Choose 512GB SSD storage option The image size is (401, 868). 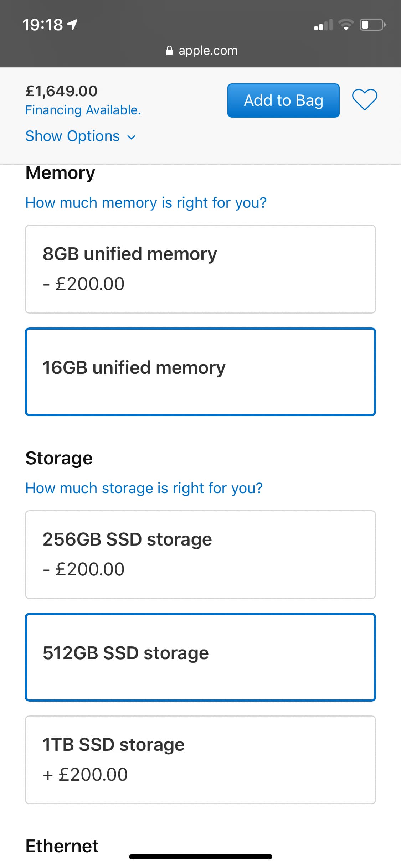(200, 657)
